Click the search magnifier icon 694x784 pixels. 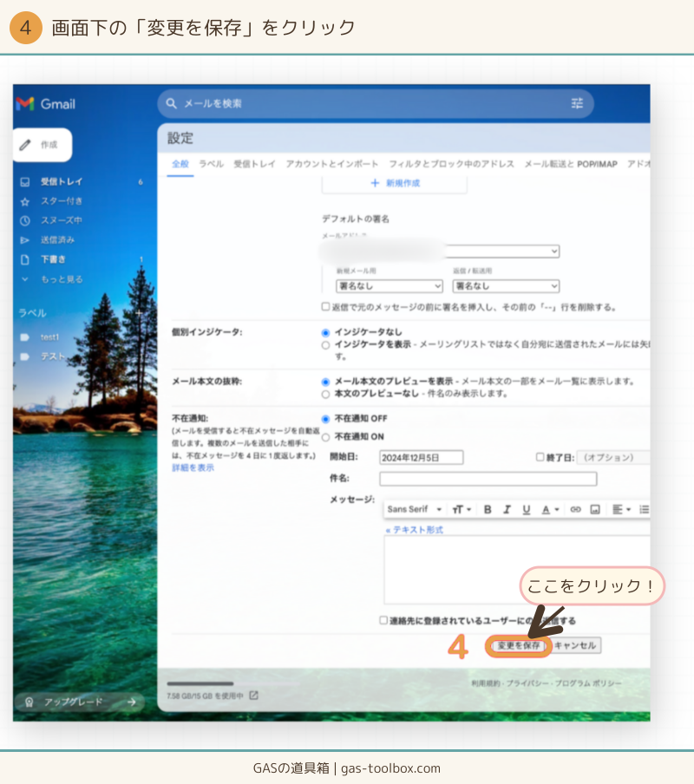[x=171, y=103]
